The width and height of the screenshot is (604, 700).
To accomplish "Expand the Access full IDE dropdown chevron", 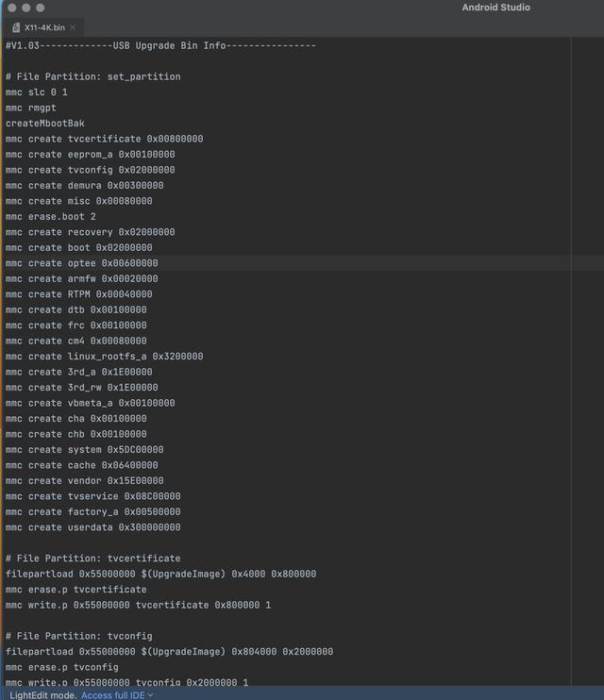I will tap(151, 695).
